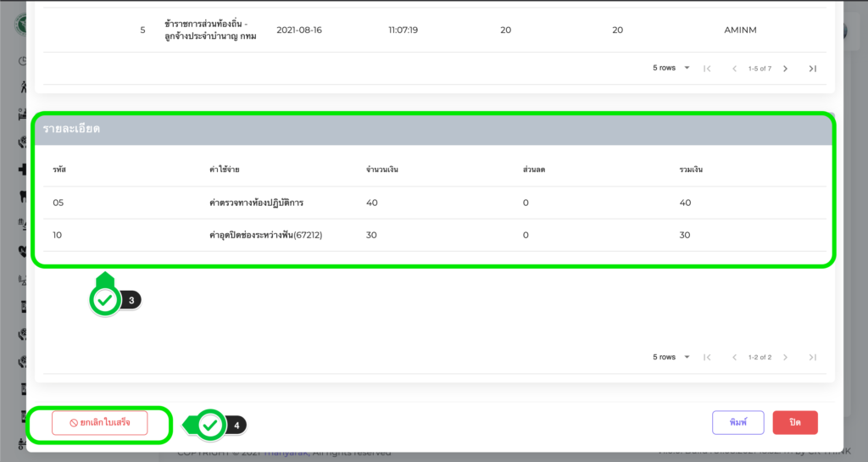Viewport: 868px width, 462px height.
Task: Close the dialog with the ปิด button
Action: coord(794,422)
